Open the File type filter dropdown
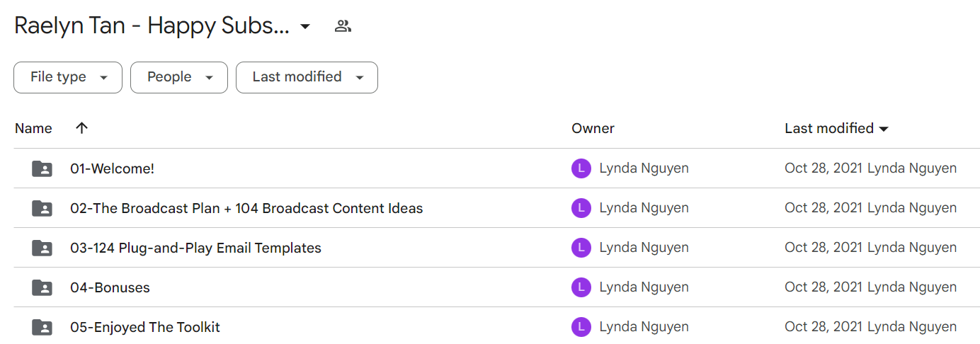Image resolution: width=980 pixels, height=344 pixels. [x=68, y=77]
